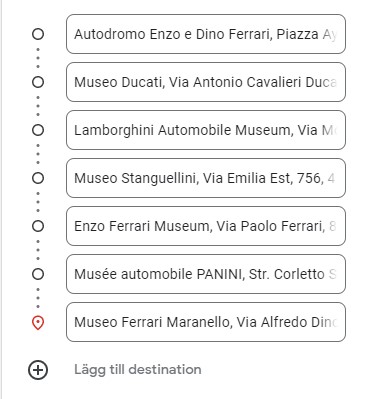
Task: Click the plus circle add-destination icon
Action: 38,370
